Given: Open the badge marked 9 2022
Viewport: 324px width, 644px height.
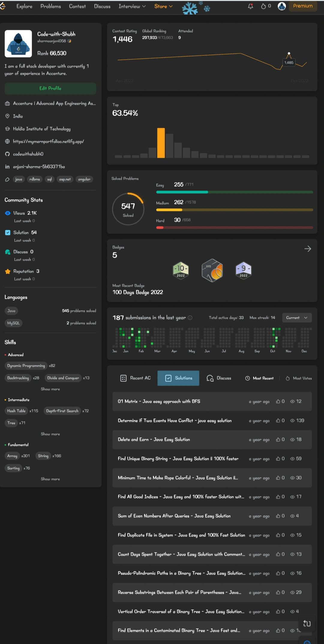Looking at the screenshot, I should point(244,270).
